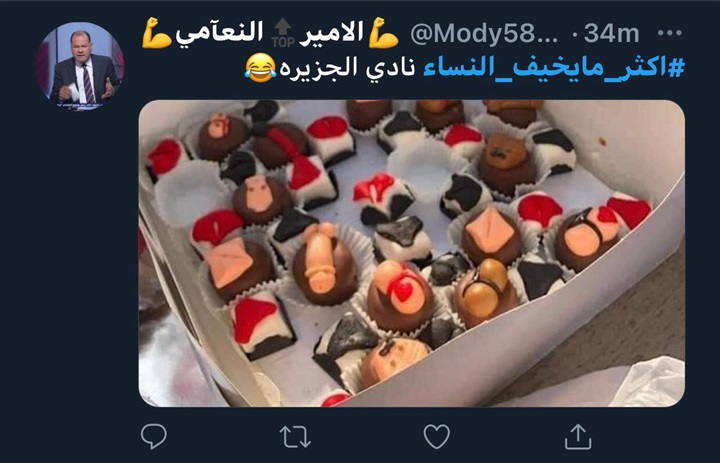Viewport: 720px width, 463px height.
Task: Click the man's red striped tie in avatar
Action: click(x=88, y=83)
